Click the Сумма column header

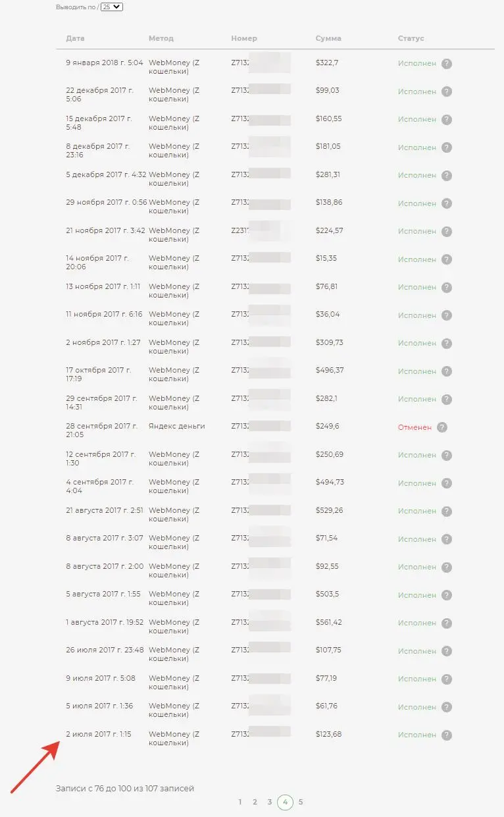328,38
